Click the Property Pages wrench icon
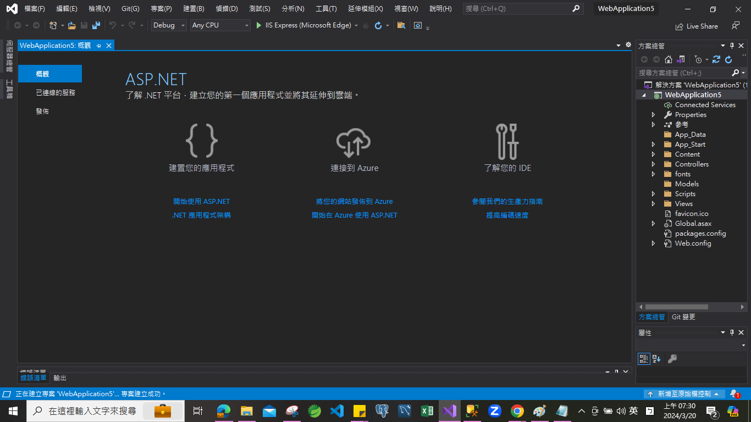The image size is (751, 422). pyautogui.click(x=672, y=358)
